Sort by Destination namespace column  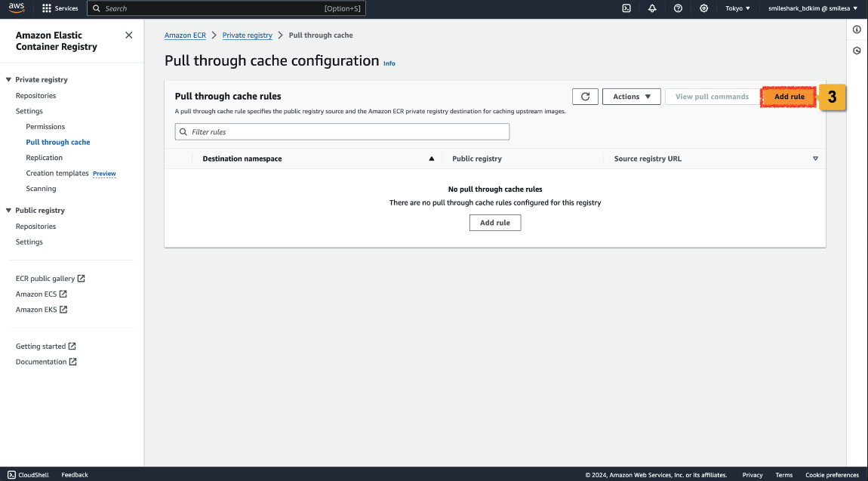pyautogui.click(x=242, y=159)
